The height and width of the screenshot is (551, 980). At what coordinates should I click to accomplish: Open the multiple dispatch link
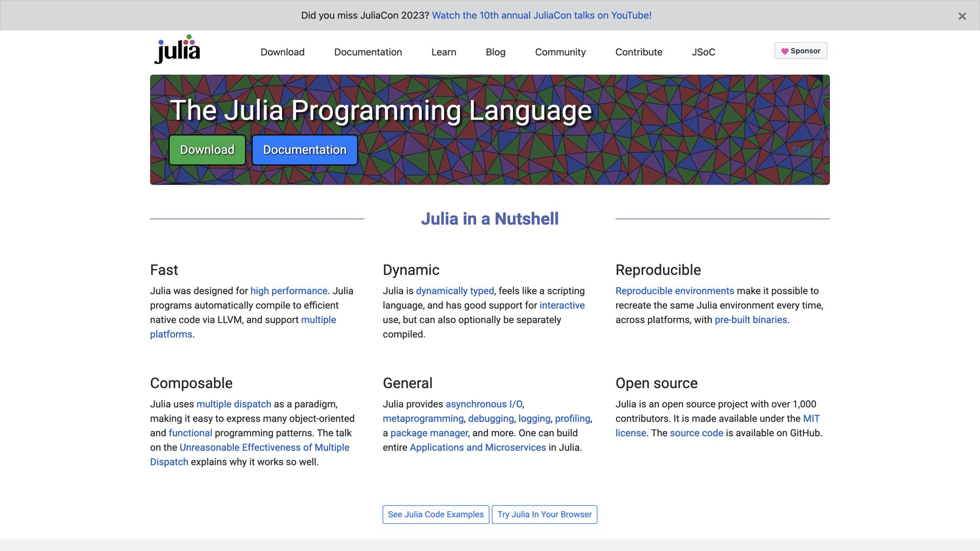233,404
